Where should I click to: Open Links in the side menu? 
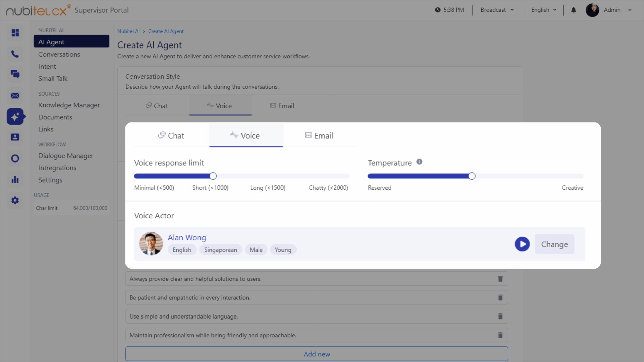[x=46, y=129]
